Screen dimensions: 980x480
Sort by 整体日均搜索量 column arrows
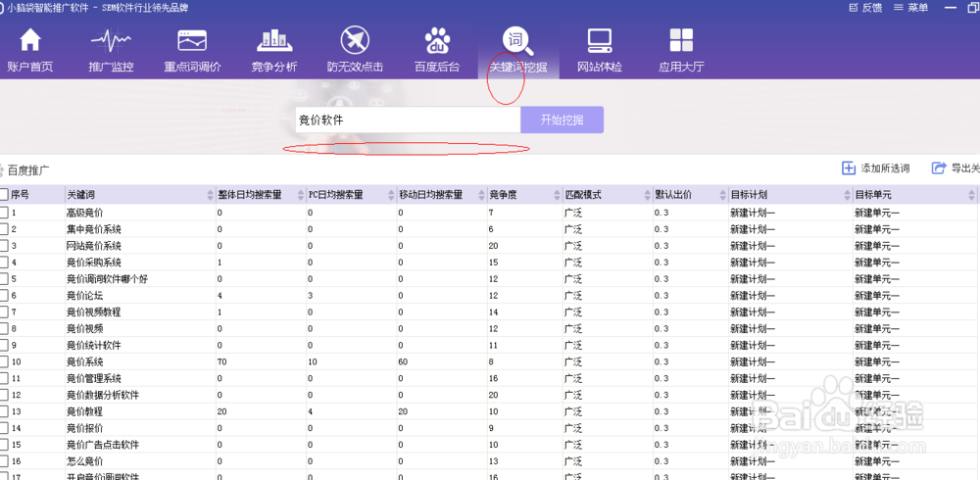(300, 195)
